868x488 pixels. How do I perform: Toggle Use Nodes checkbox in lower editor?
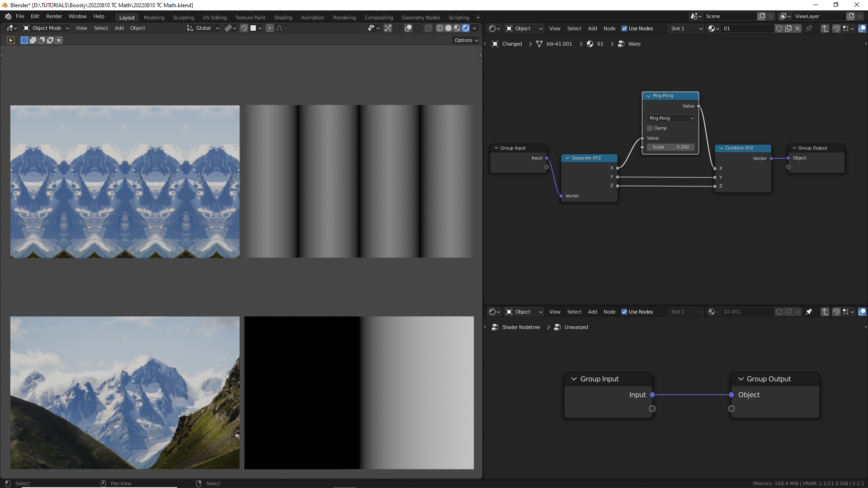point(624,312)
